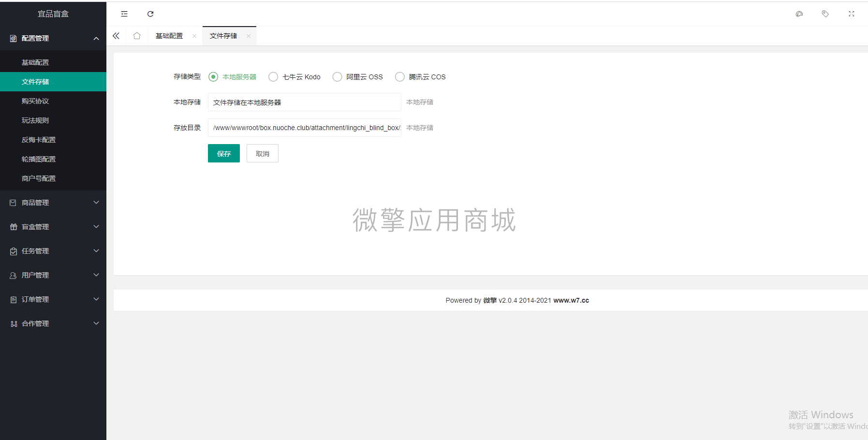Open 购买协议 in the sidebar

tap(53, 101)
